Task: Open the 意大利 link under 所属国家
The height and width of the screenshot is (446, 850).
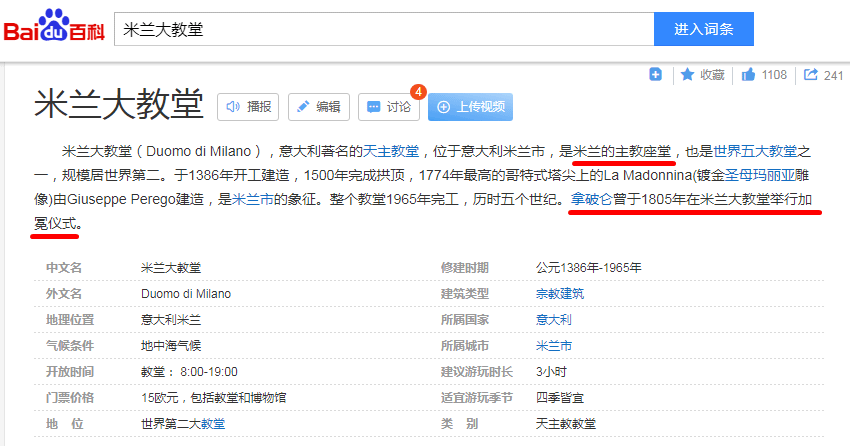Action: [x=553, y=320]
